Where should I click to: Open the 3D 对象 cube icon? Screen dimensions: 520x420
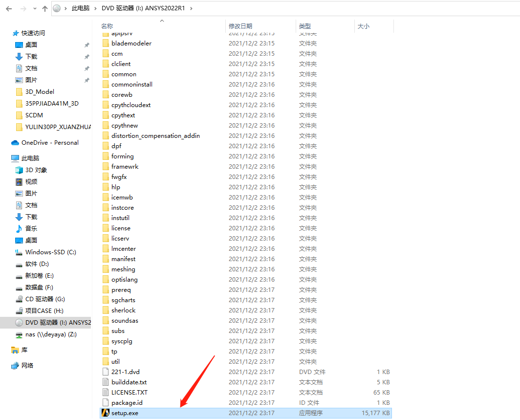tap(19, 170)
